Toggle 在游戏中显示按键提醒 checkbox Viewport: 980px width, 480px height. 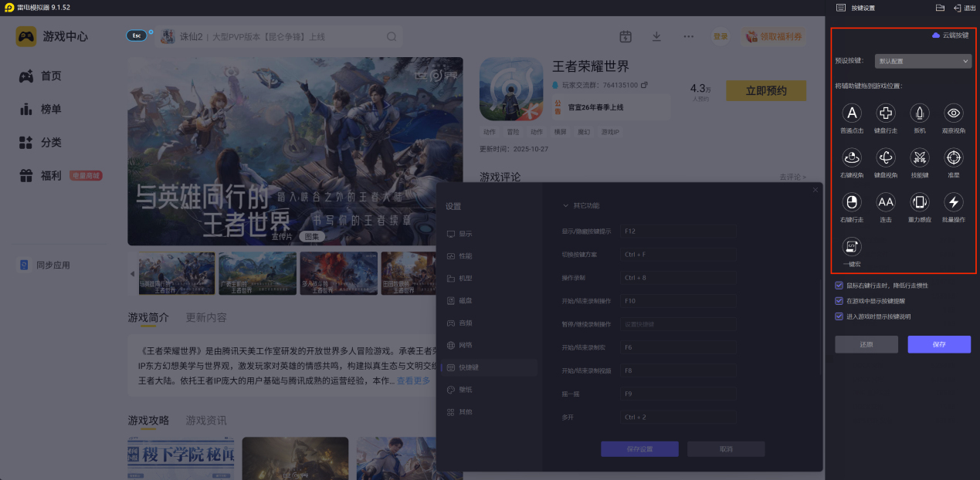(839, 301)
